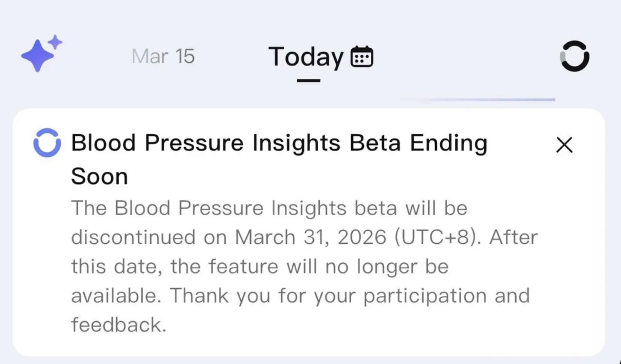Tap the word "available." in the notice
This screenshot has height=364, width=621.
116,295
